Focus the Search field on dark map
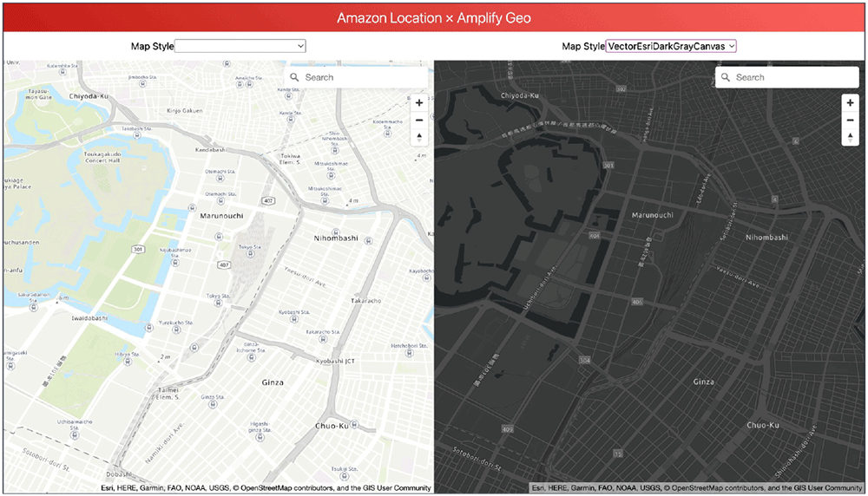Image resolution: width=868 pixels, height=496 pixels. point(793,77)
